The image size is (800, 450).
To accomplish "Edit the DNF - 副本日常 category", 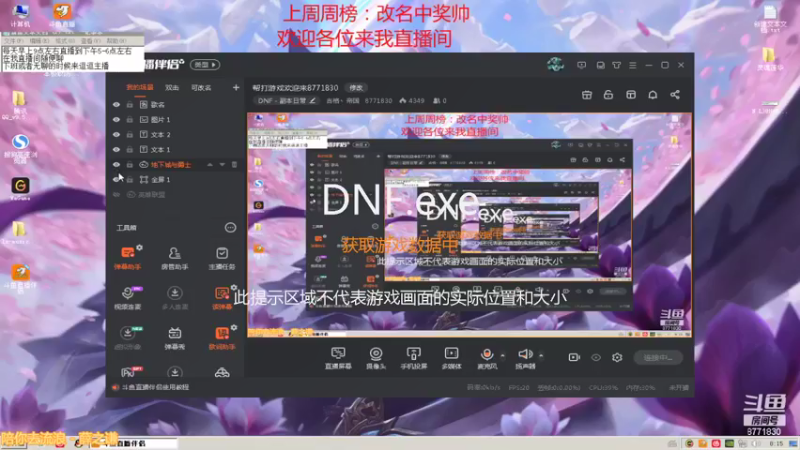I will click(286, 101).
